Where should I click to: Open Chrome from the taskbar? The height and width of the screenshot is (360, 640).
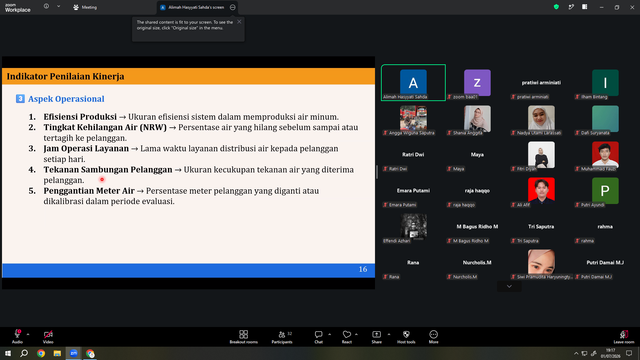(41, 353)
